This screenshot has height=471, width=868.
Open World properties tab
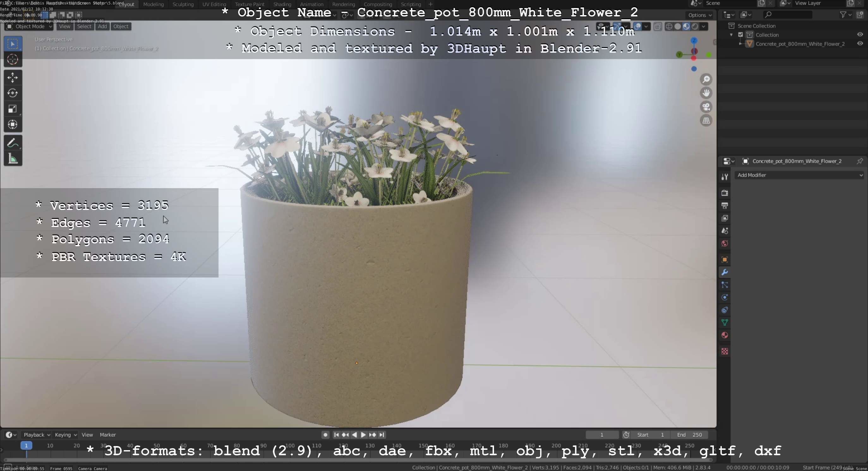pos(725,243)
